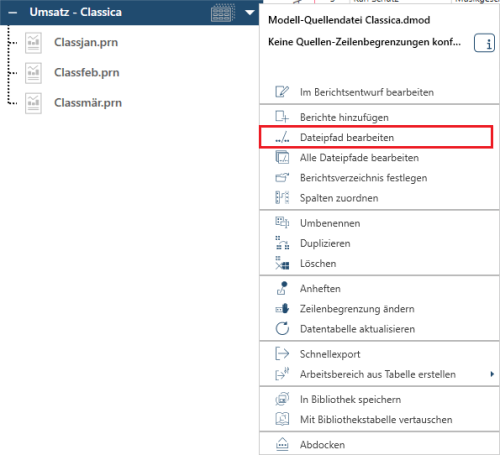Open the dropdown arrow on Umsatz - Classica

pos(249,13)
